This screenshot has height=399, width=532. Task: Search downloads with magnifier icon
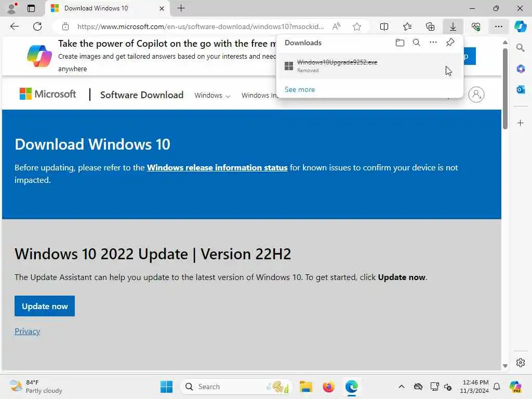pyautogui.click(x=417, y=43)
